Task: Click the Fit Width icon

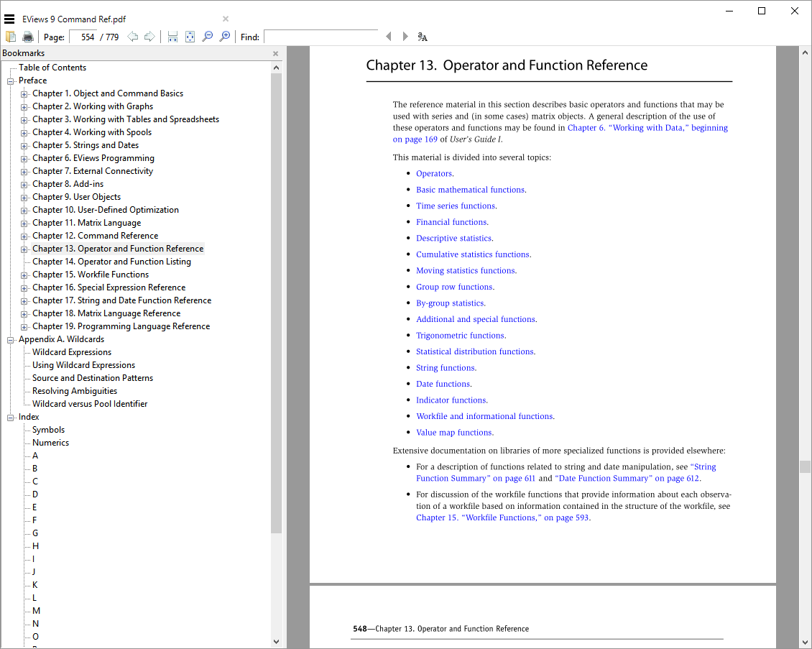Action: [x=172, y=37]
